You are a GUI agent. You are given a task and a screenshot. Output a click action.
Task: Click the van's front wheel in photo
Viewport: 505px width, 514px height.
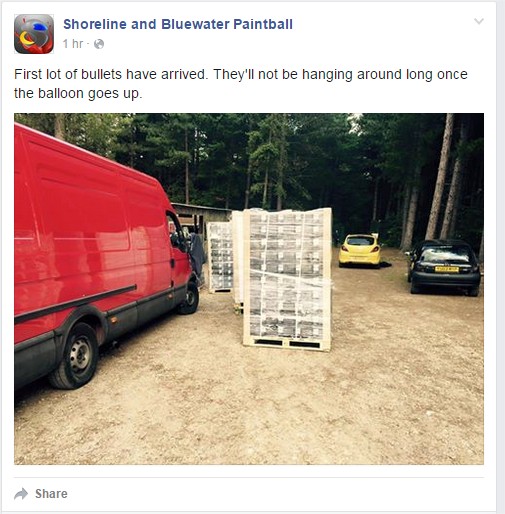tap(189, 298)
